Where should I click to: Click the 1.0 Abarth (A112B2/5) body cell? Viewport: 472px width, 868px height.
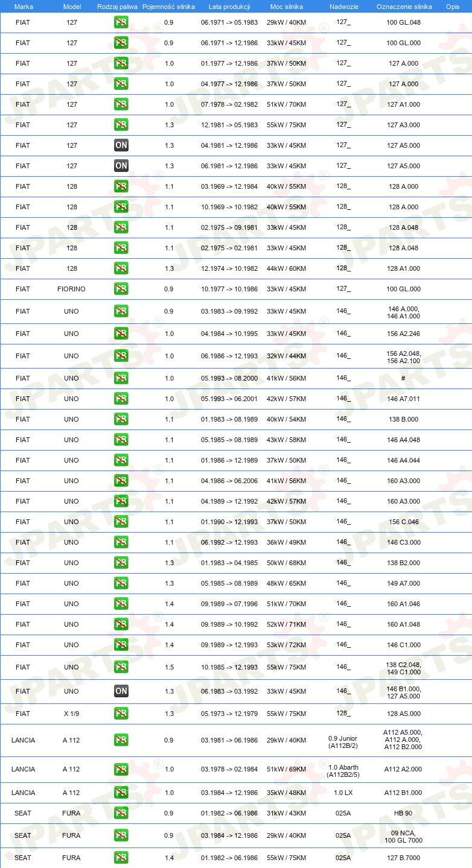pyautogui.click(x=343, y=771)
